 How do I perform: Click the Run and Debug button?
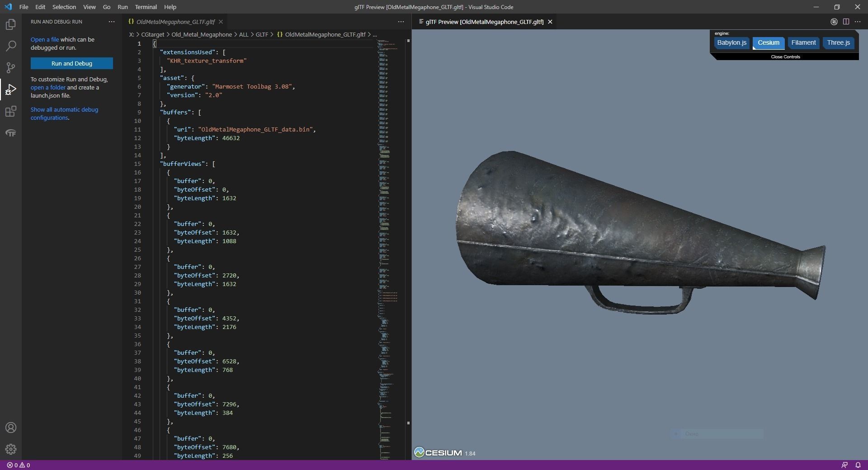point(71,63)
